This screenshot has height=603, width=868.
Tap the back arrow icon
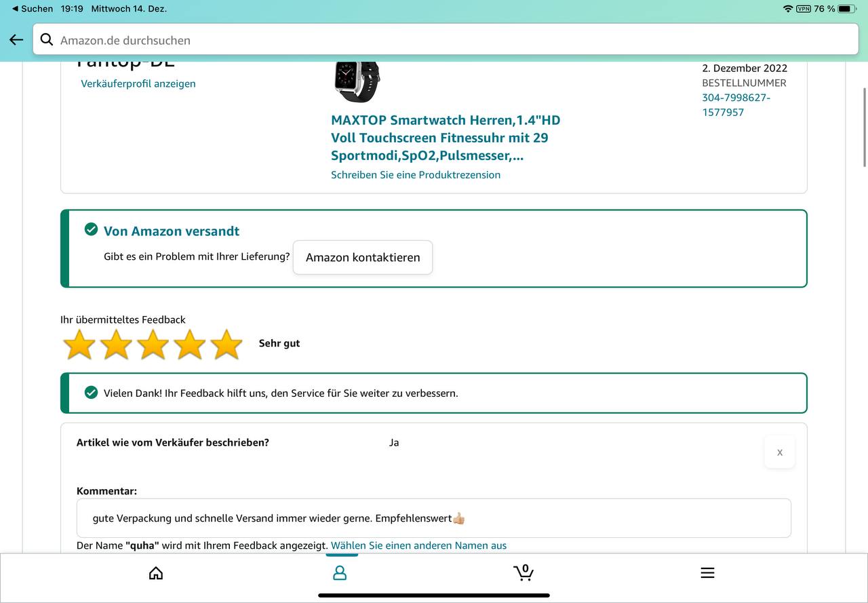click(x=16, y=40)
